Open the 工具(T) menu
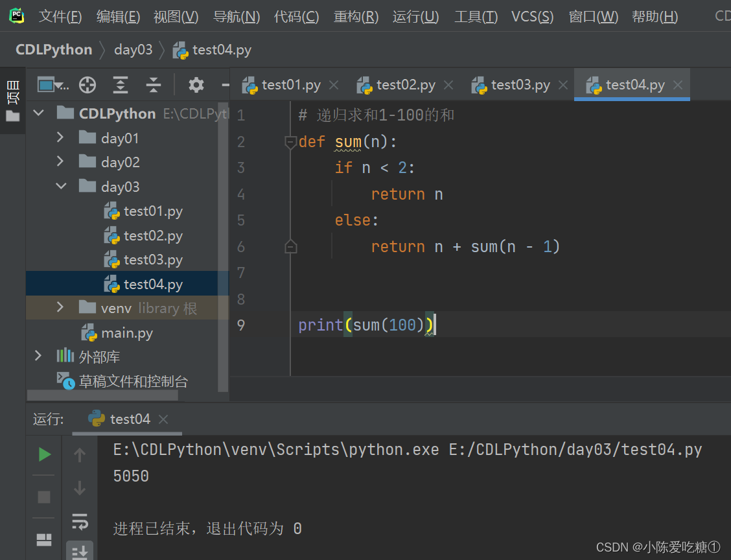Viewport: 731px width, 560px height. [476, 17]
